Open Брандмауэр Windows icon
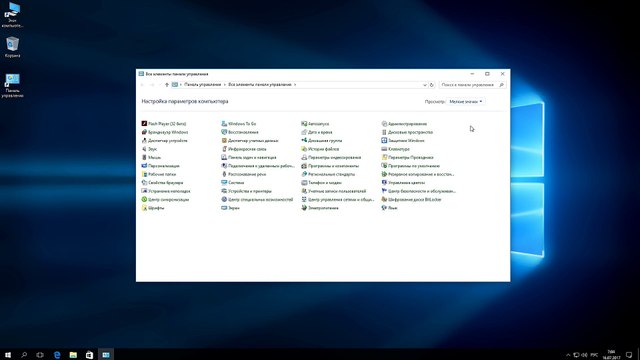The image size is (640, 360). [x=144, y=132]
